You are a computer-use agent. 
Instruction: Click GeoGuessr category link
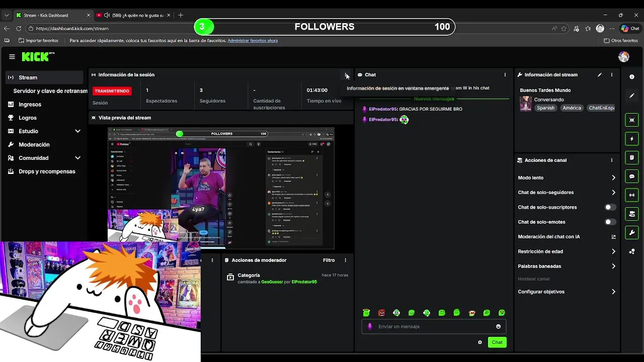click(272, 282)
